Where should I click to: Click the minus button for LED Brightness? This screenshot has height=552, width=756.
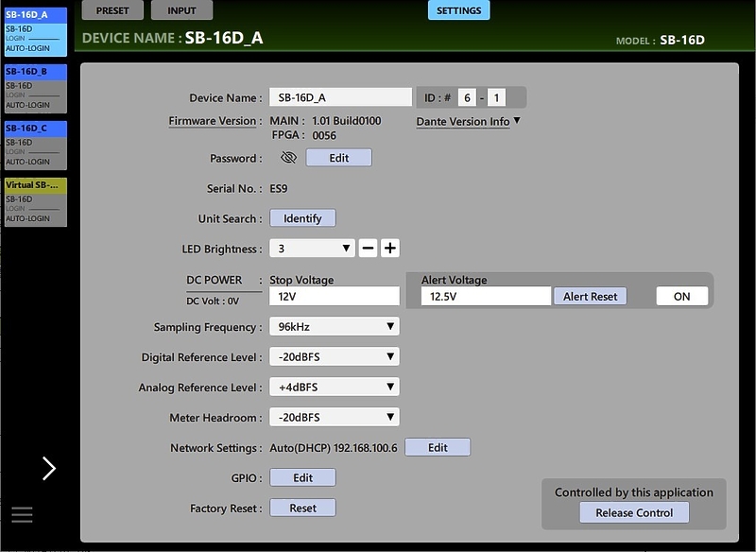click(x=368, y=249)
